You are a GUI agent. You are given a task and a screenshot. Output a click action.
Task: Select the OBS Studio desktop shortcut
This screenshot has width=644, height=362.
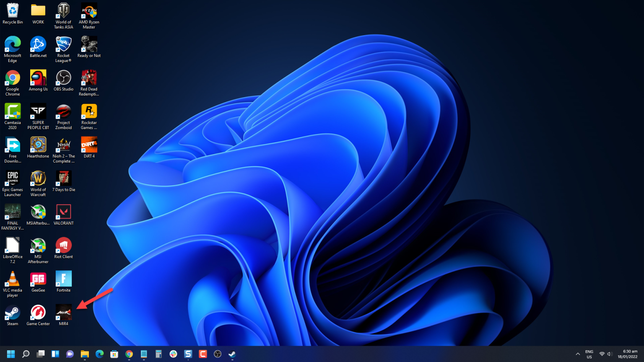pos(64,81)
